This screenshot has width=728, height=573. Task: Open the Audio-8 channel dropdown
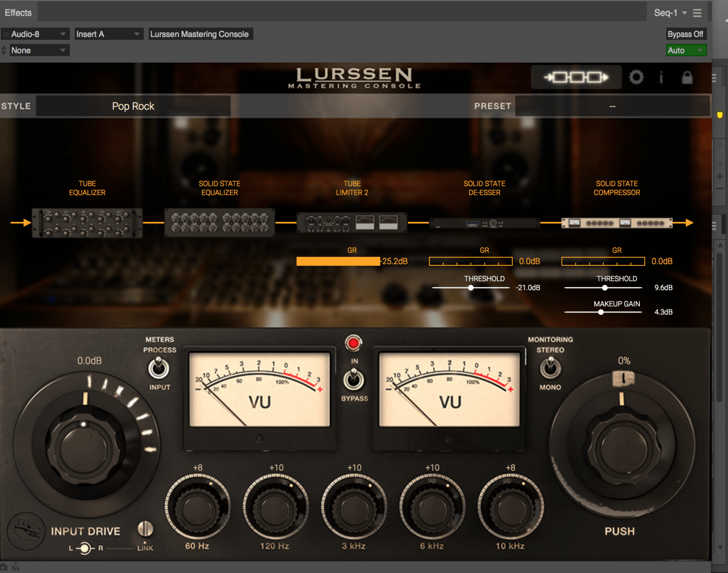pos(35,34)
